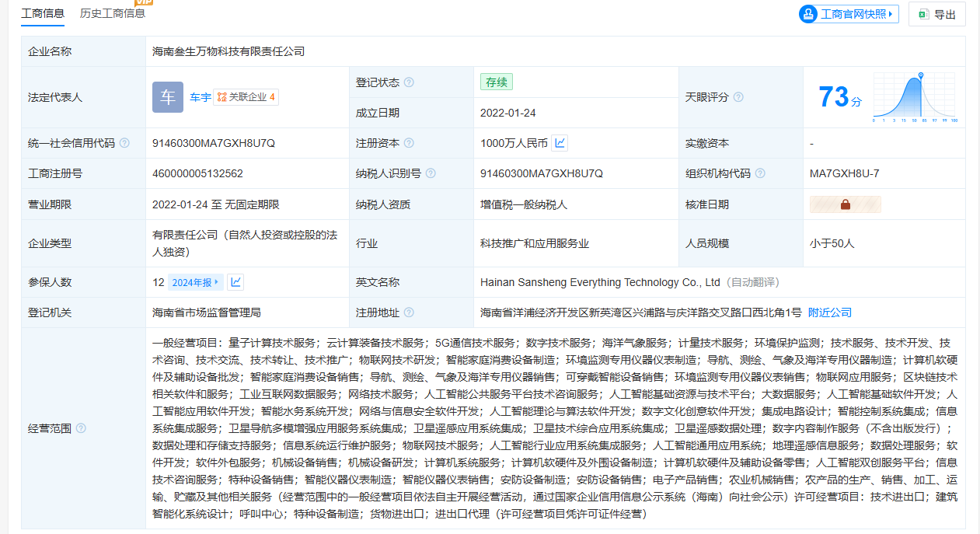Select the 工商信息 tab

tap(43, 13)
